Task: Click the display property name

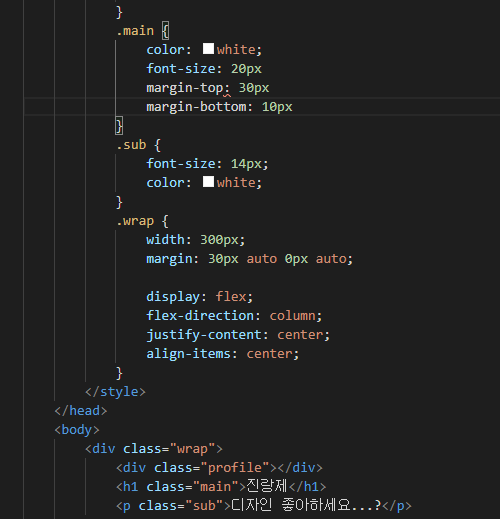Action: point(173,297)
